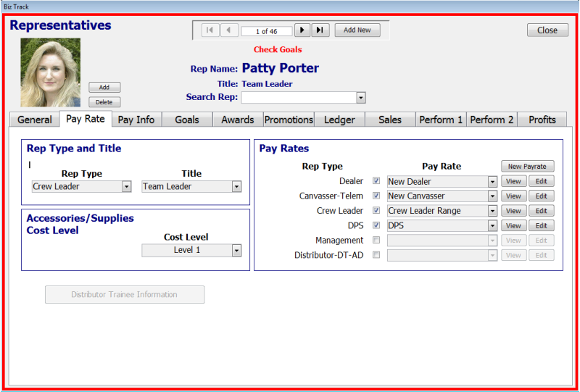The width and height of the screenshot is (580, 392).
Task: Edit the Canvasser-Telem pay rate
Action: 541,196
